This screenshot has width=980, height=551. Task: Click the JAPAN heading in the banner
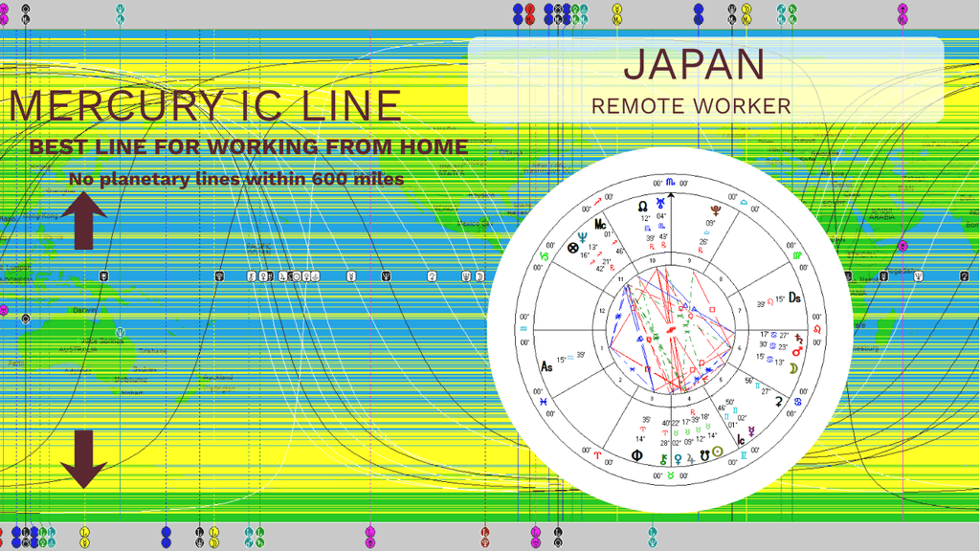click(x=694, y=64)
